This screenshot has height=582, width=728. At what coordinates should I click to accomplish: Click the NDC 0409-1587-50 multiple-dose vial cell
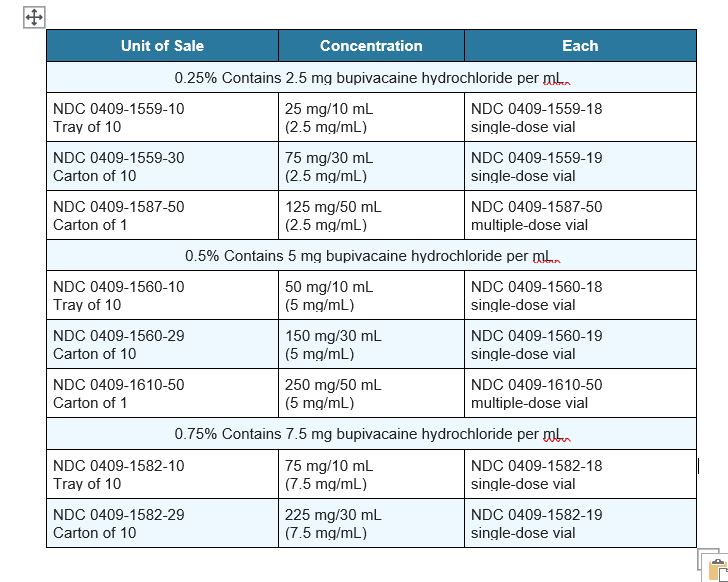click(580, 216)
